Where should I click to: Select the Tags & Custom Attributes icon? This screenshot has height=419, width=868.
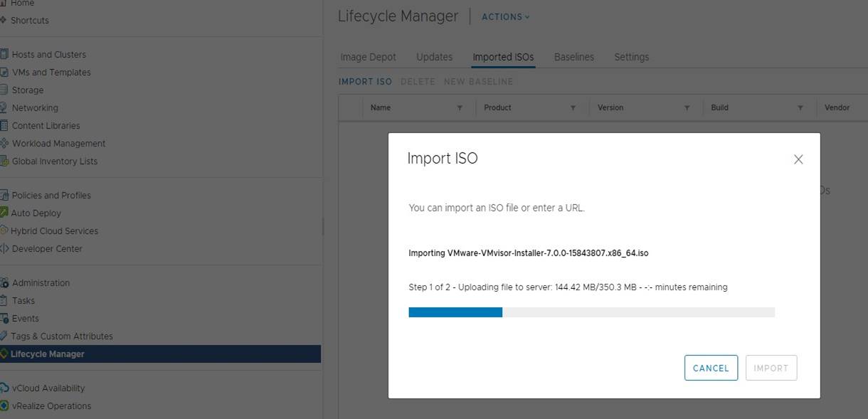[x=4, y=336]
